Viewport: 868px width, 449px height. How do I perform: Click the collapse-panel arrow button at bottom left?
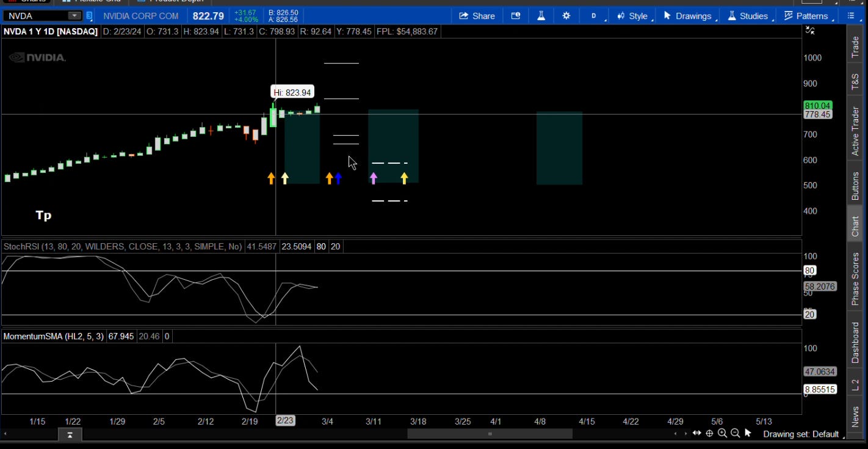[x=70, y=434]
